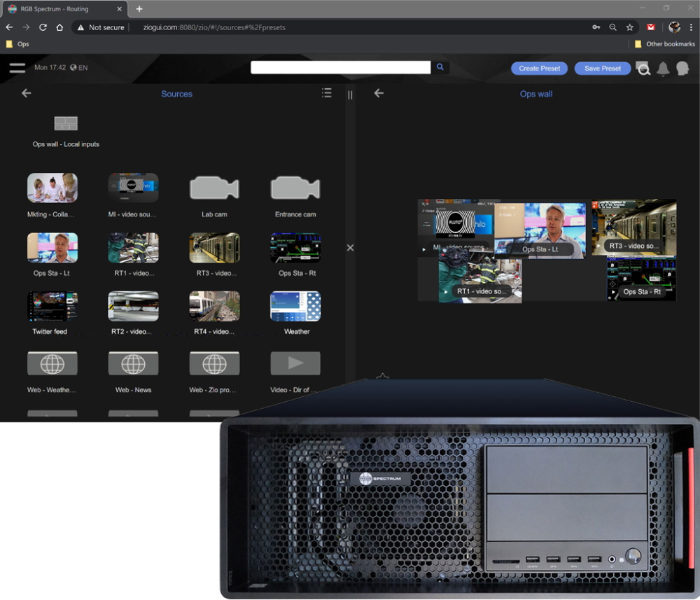Click the window search tool icon
This screenshot has width=700, height=600.
tap(643, 68)
